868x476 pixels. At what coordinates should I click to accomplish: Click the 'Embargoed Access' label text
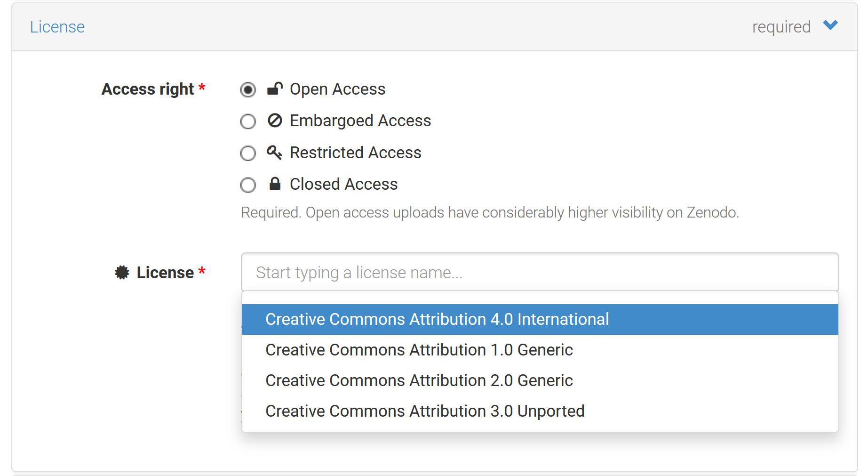[x=360, y=121]
